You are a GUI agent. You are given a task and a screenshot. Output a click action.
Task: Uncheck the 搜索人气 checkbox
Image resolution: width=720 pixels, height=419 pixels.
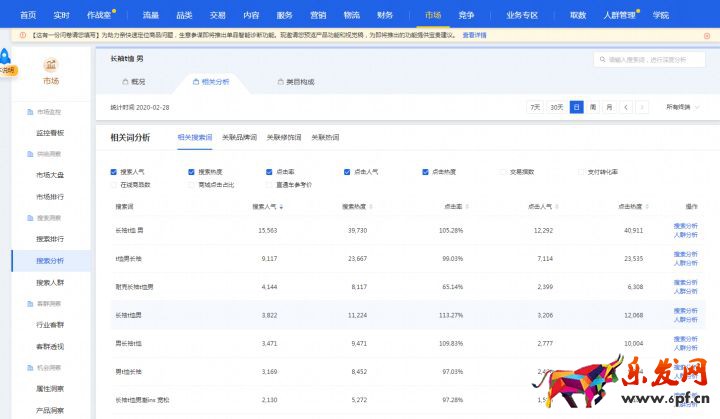[x=114, y=172]
